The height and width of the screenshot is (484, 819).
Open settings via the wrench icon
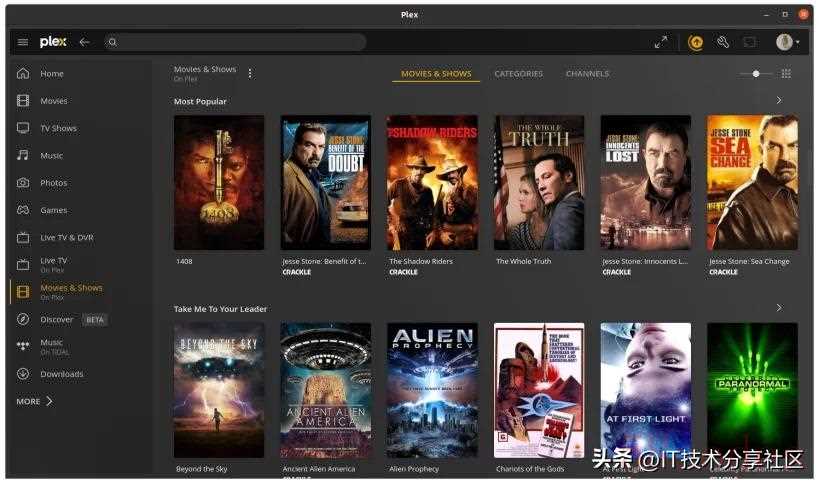pos(723,42)
